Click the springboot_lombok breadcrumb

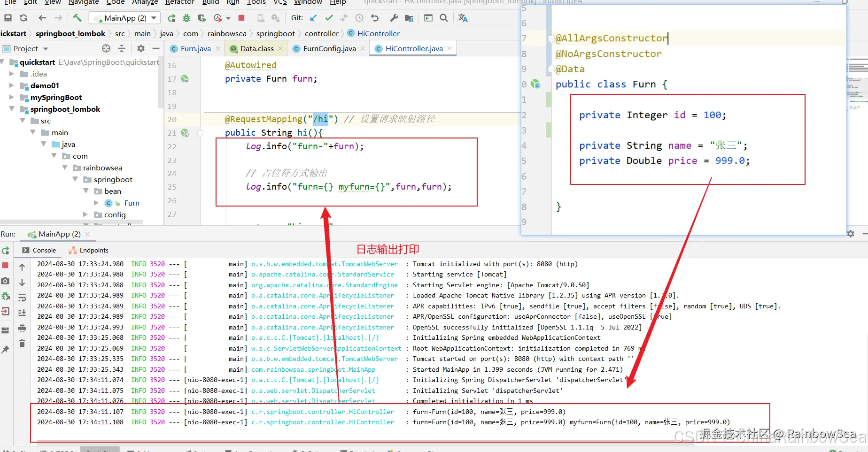70,33
